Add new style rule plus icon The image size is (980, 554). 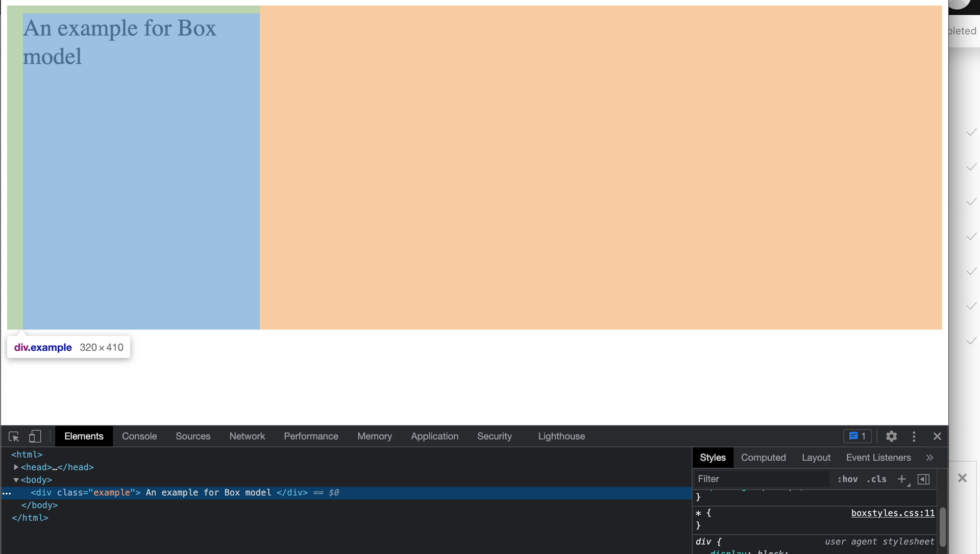click(902, 479)
